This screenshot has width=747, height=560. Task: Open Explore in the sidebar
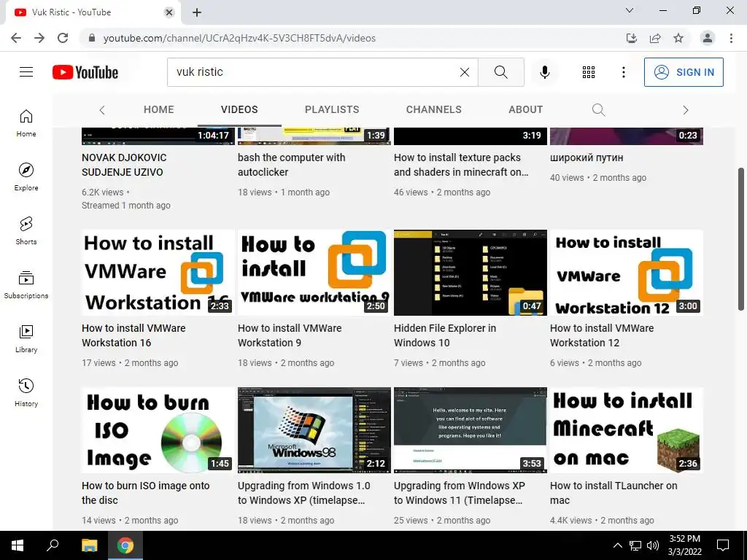(26, 177)
